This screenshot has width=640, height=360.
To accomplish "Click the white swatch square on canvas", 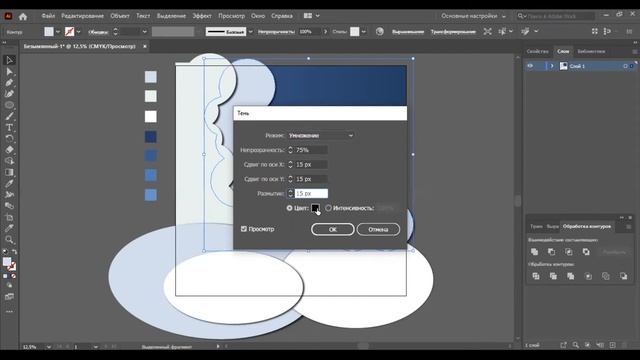I will point(151,116).
